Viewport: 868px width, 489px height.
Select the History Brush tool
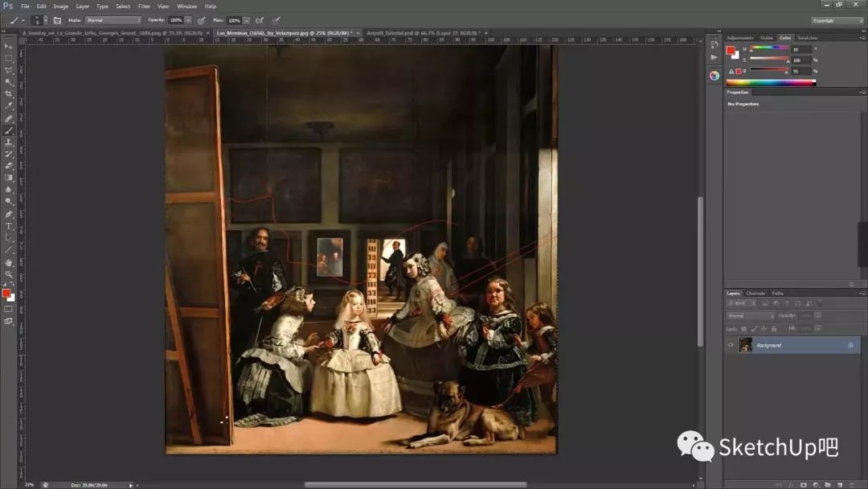tap(8, 154)
